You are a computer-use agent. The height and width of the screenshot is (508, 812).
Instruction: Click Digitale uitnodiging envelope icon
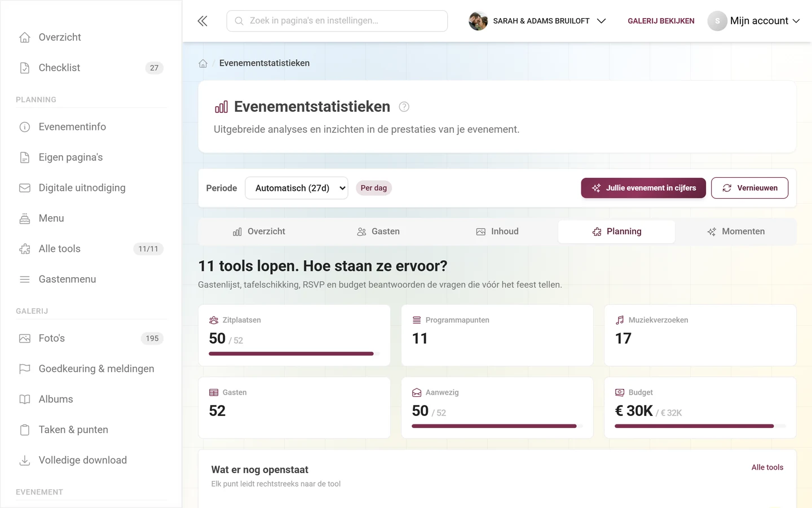click(x=25, y=188)
